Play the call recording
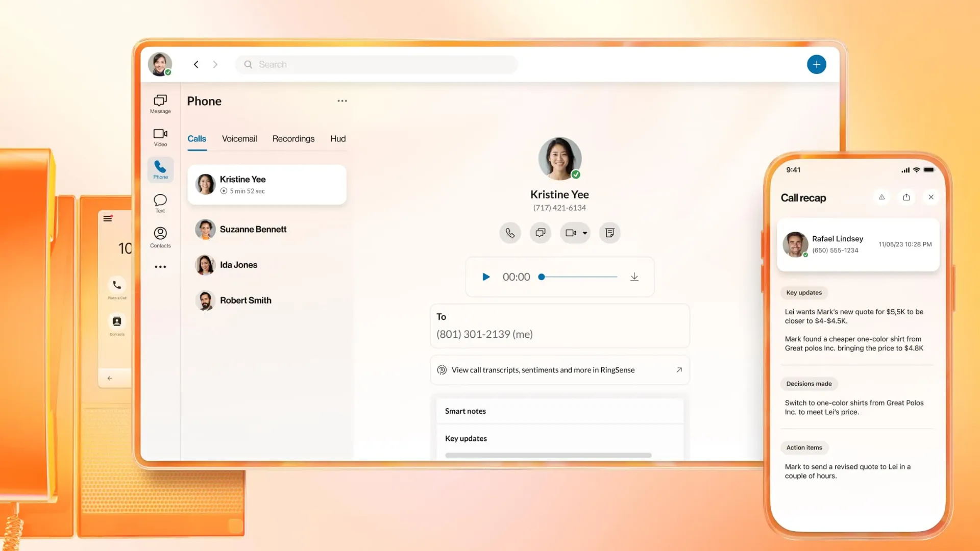This screenshot has height=551, width=980. tap(486, 277)
